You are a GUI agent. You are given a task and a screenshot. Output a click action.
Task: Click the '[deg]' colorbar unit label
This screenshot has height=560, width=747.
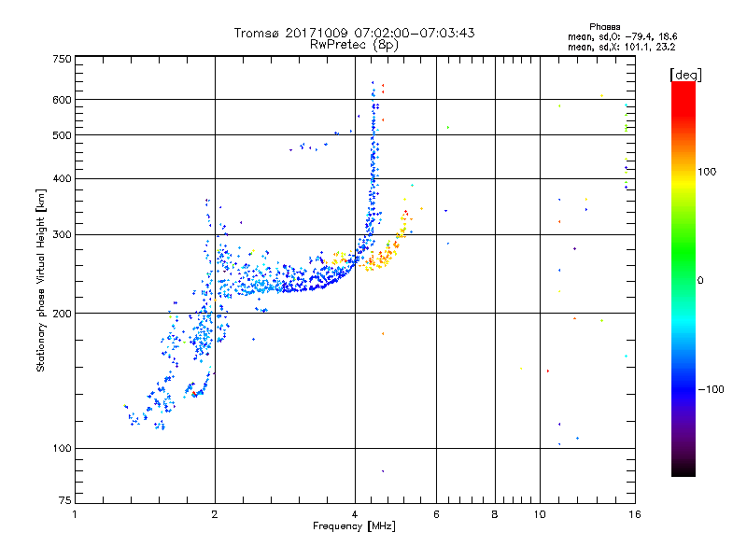[x=685, y=75]
